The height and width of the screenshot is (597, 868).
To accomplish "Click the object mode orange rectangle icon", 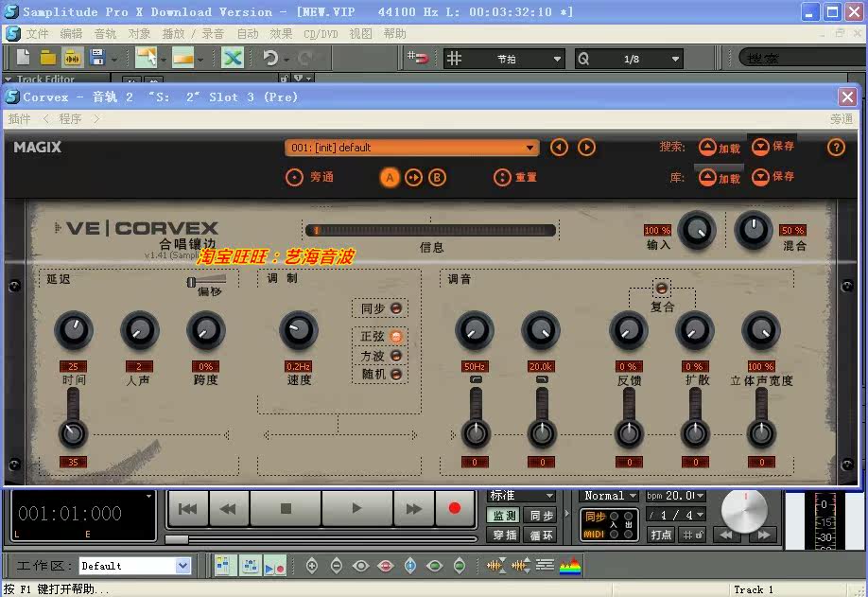I will click(183, 58).
